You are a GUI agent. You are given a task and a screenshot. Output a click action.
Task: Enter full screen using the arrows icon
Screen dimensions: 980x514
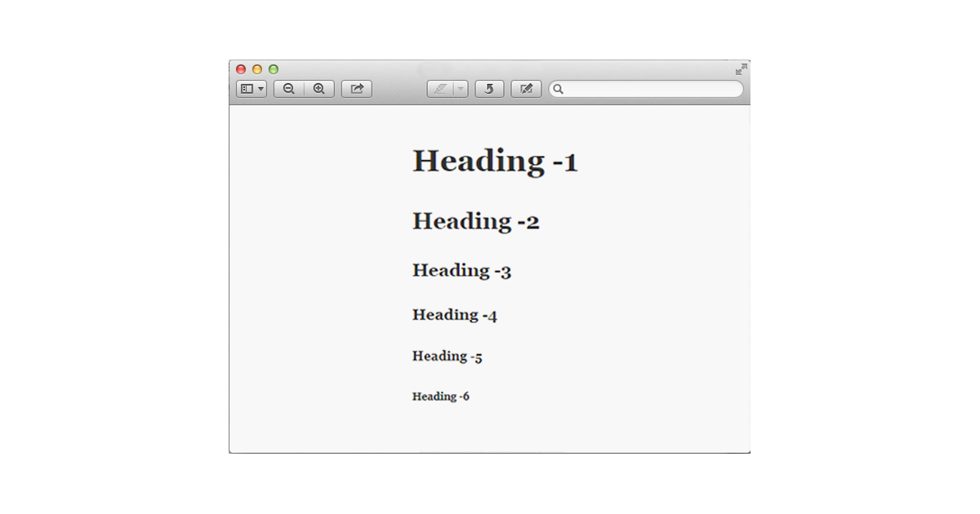[741, 69]
